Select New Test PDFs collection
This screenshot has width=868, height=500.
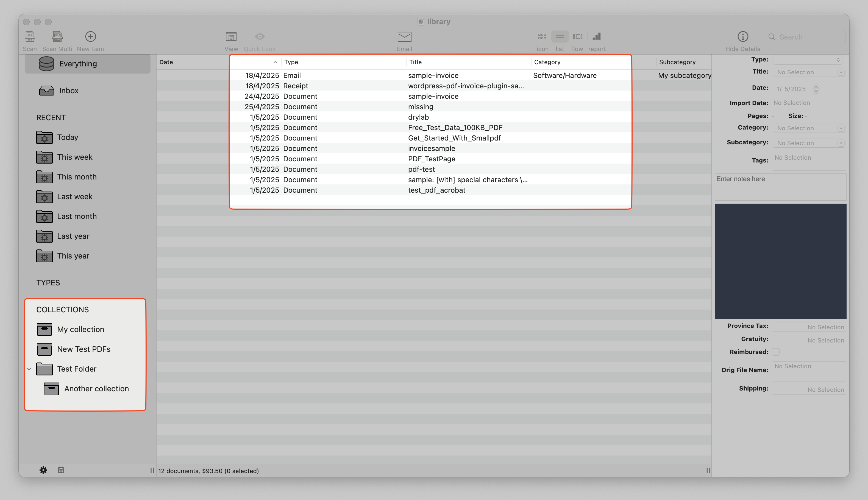click(x=44, y=349)
